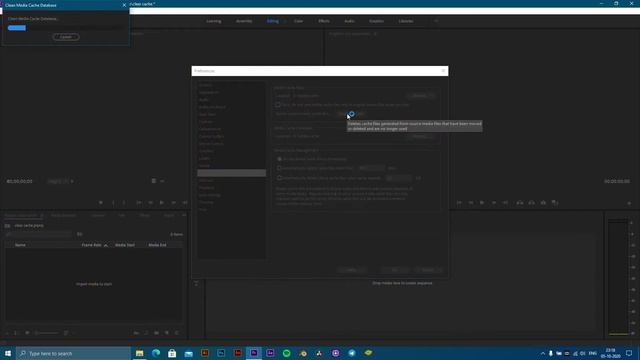Export frame from Program monitor

coord(543,202)
